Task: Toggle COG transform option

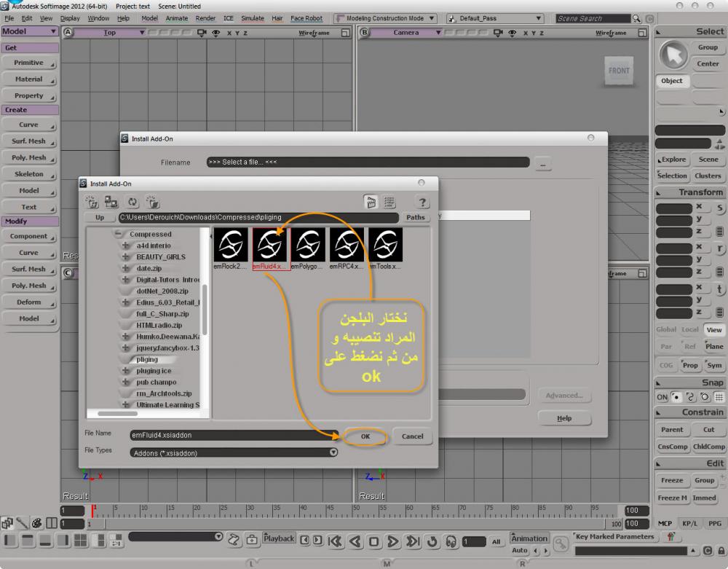Action: pos(666,365)
